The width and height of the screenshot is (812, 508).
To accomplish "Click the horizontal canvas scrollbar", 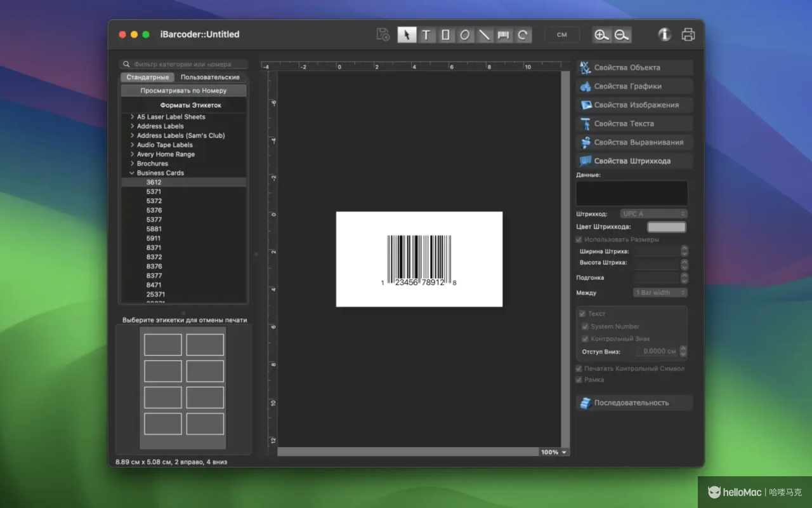I will [x=408, y=452].
